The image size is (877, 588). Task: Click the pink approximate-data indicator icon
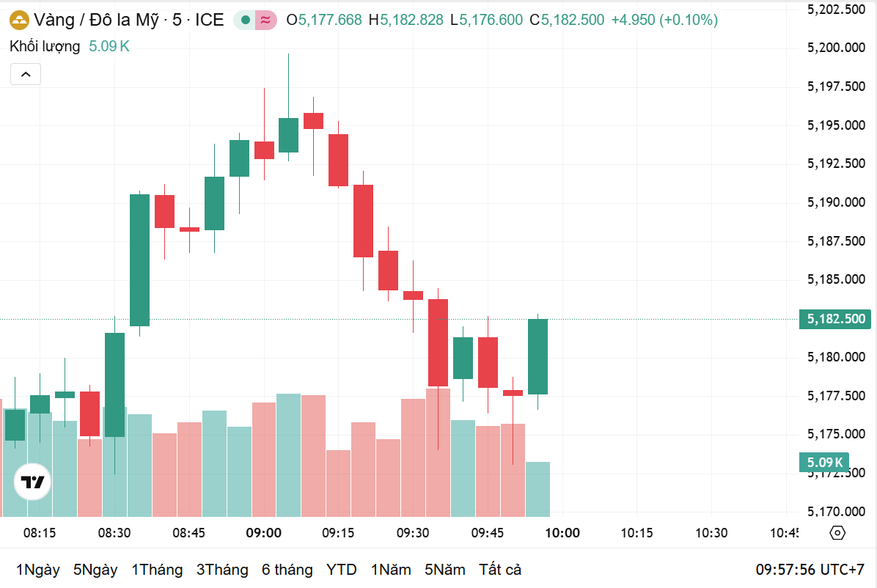[x=266, y=20]
